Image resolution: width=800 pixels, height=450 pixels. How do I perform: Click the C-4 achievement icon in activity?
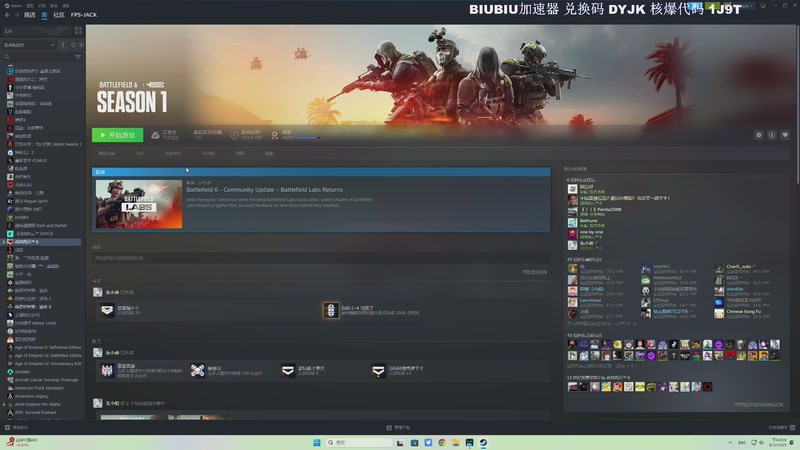click(331, 310)
